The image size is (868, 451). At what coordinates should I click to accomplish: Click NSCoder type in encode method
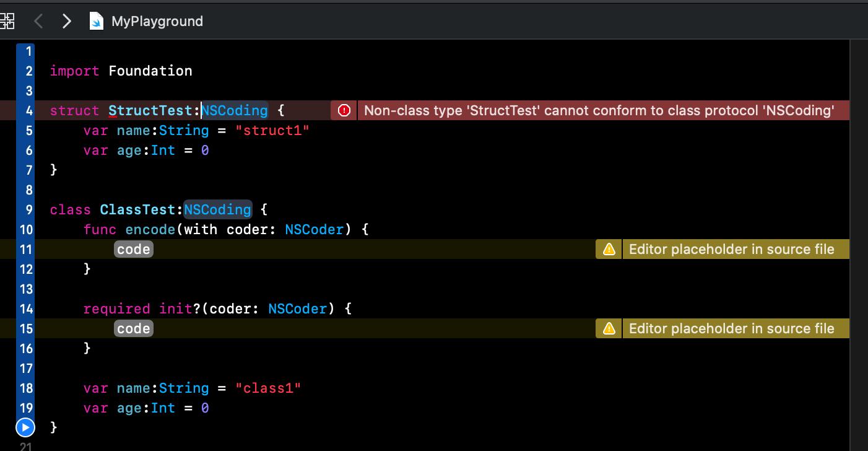[314, 229]
